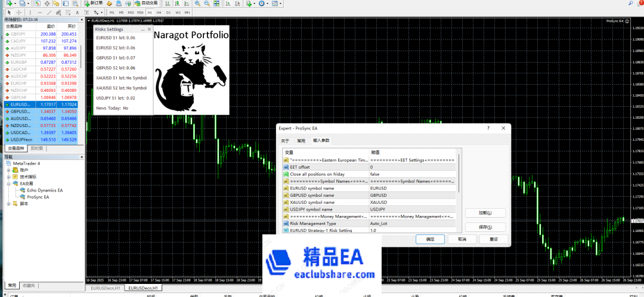This screenshot has width=644, height=297.
Task: Expand the 脚本 scripts tree node
Action: click(8, 203)
